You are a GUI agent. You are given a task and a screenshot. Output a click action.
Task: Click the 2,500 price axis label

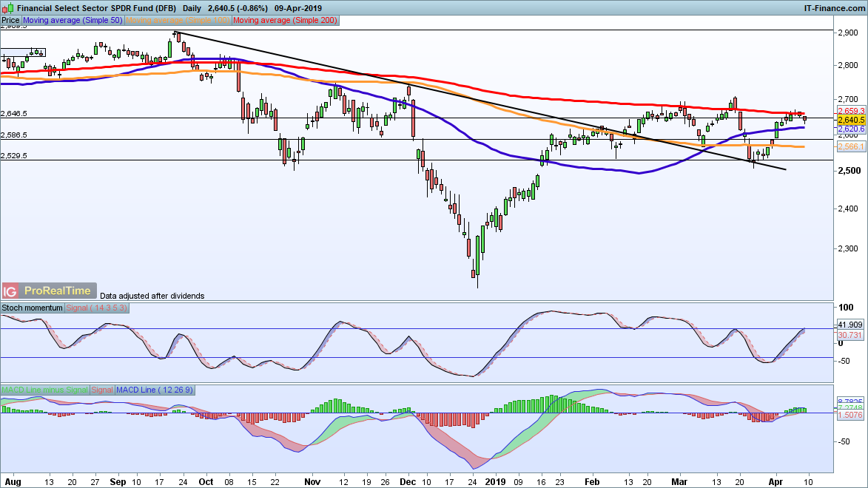click(x=848, y=171)
